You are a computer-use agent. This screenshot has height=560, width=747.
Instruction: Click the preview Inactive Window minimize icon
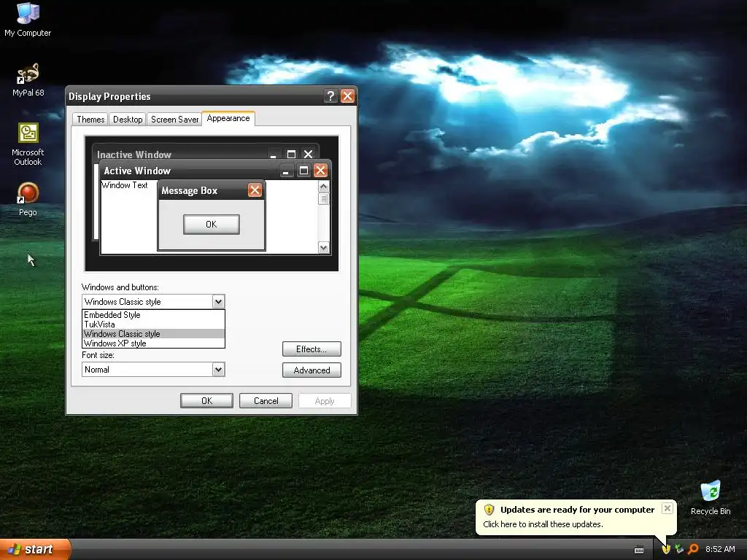point(274,154)
